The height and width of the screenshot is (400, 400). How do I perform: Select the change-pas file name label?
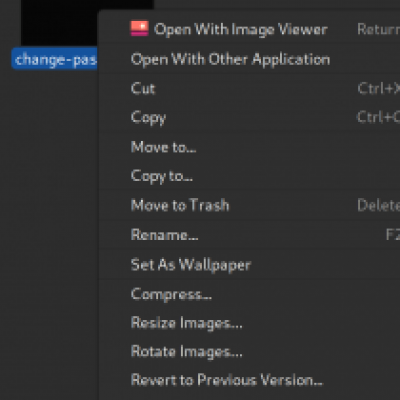(55, 59)
